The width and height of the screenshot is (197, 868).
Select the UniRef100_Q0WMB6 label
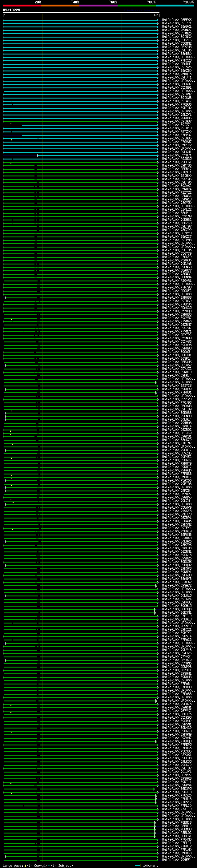pos(176,118)
